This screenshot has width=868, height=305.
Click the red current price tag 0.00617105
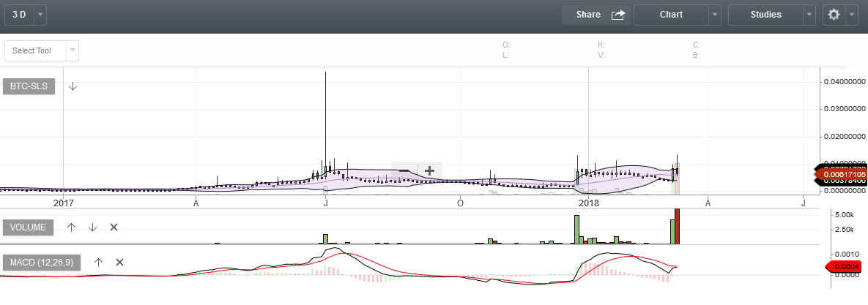tap(842, 175)
